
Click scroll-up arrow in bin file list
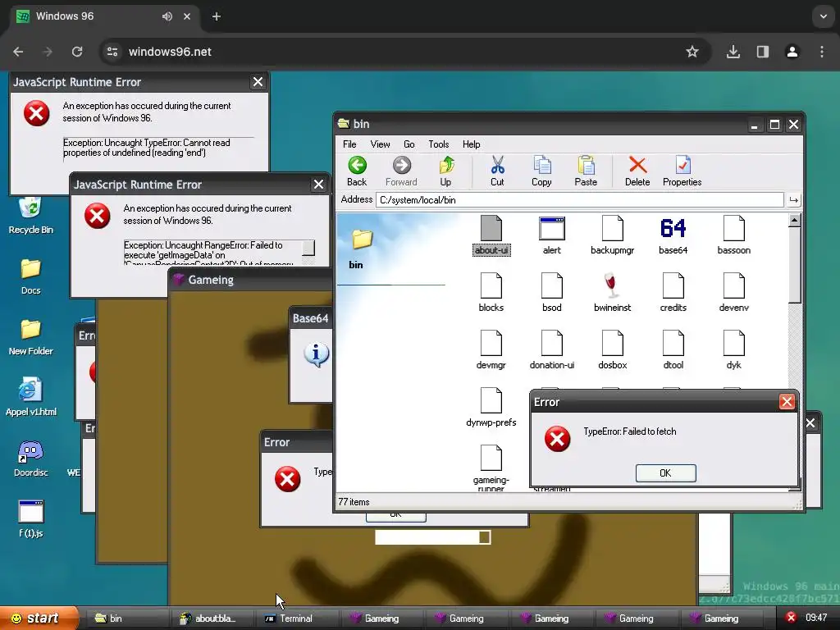tap(794, 220)
